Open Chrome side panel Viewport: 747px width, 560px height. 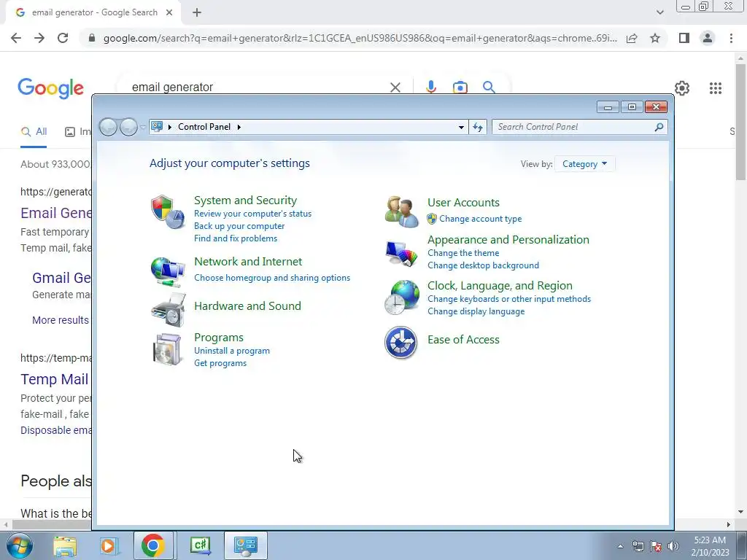684,38
